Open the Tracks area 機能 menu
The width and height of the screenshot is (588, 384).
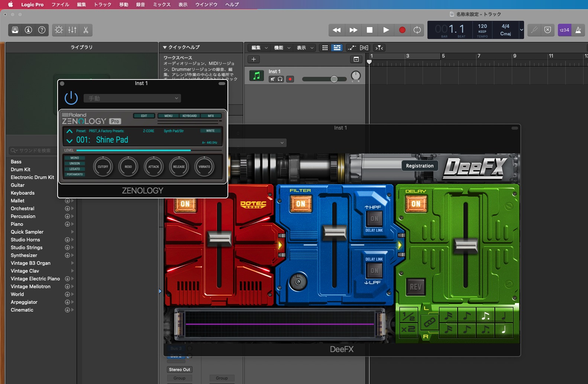(x=282, y=48)
